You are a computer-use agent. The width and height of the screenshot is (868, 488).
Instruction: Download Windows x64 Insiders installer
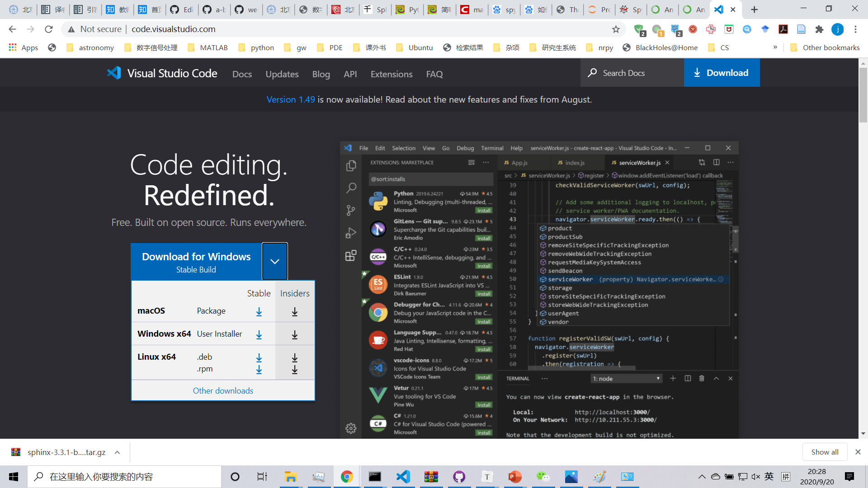295,335
